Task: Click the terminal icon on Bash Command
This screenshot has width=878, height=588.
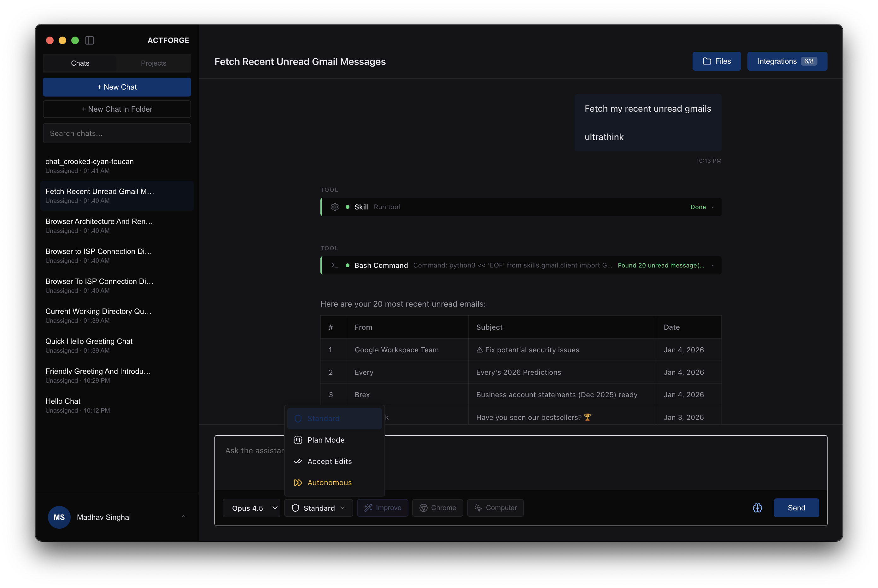Action: coord(334,265)
